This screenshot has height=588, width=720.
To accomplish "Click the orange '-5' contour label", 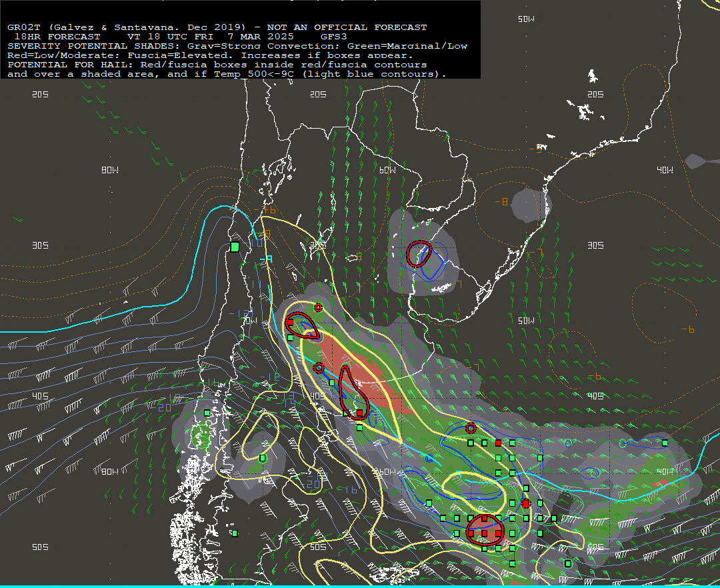I will point(535,149).
